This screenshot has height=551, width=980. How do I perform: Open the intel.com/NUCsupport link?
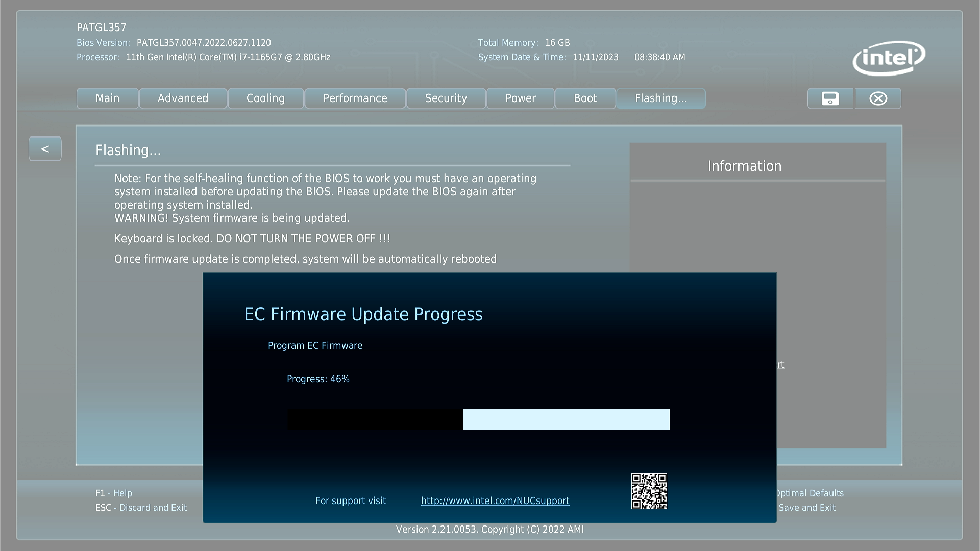[x=495, y=501]
